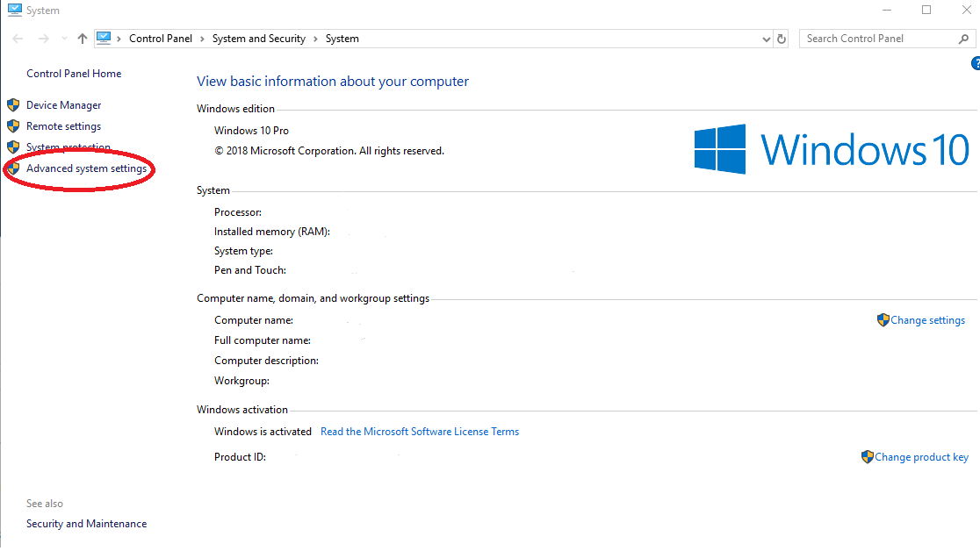Image resolution: width=980 pixels, height=551 pixels.
Task: Click the Forward navigation arrow
Action: 43,39
